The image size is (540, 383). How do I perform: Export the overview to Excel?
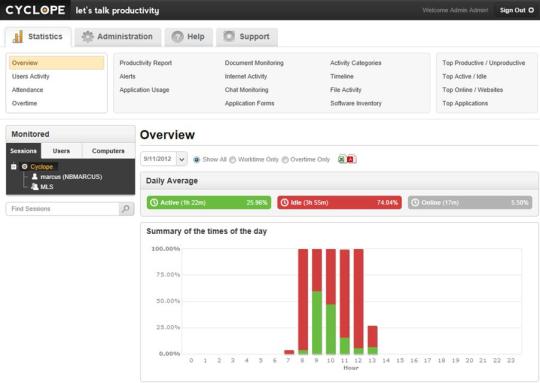342,159
